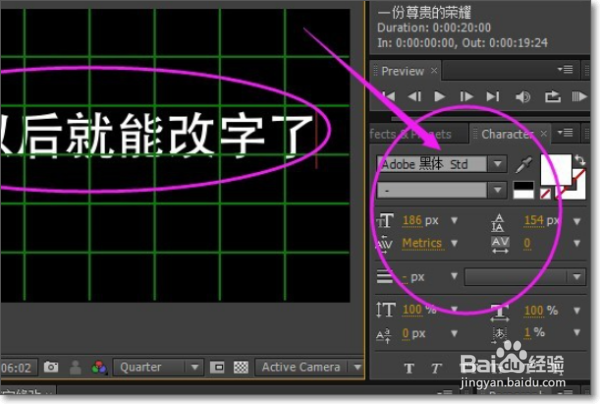The height and width of the screenshot is (404, 600).
Task: Take snapshot with camera icon
Action: (51, 367)
